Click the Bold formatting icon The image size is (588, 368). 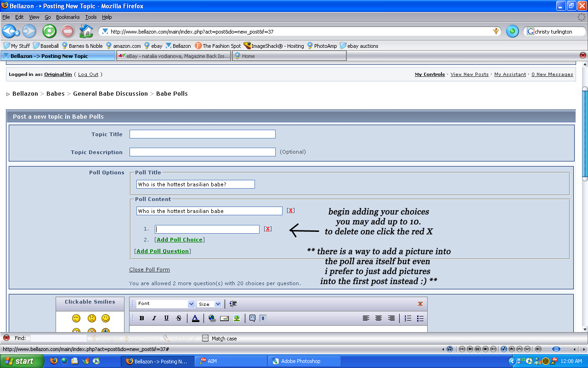(142, 318)
